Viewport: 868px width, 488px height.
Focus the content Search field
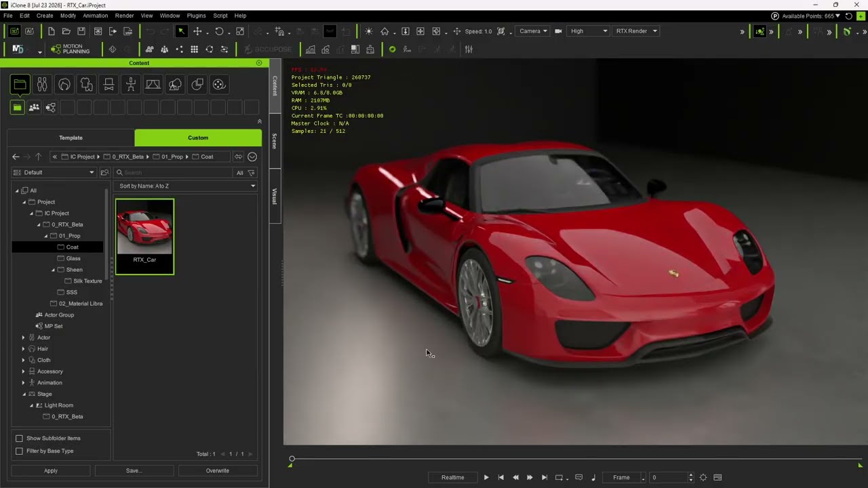[x=173, y=173]
